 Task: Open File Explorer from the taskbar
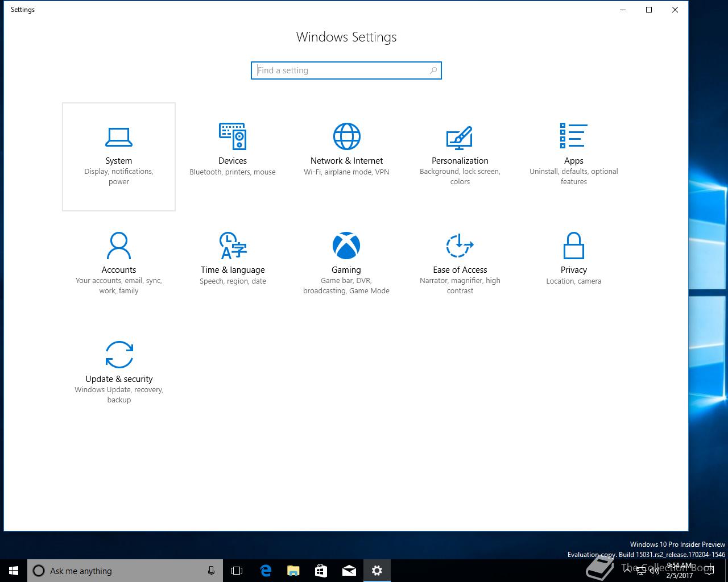point(293,571)
